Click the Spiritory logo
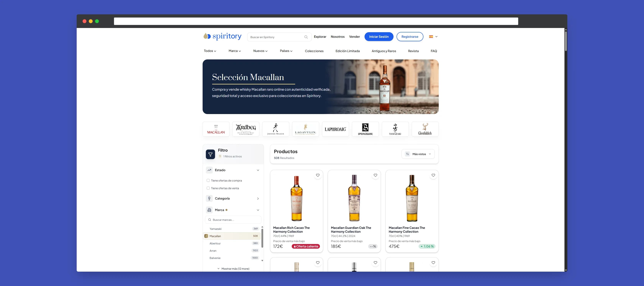The height and width of the screenshot is (286, 644). [222, 36]
